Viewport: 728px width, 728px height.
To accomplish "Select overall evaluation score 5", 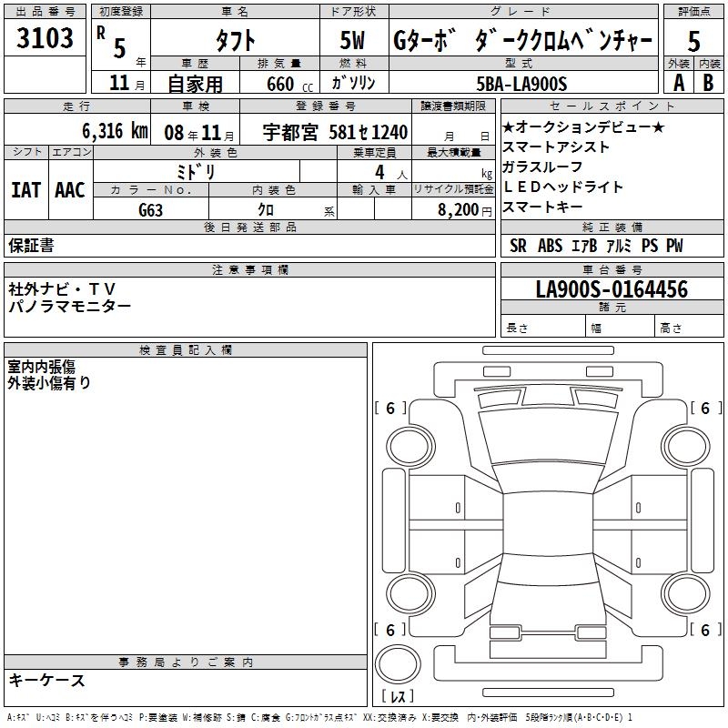I will (693, 41).
